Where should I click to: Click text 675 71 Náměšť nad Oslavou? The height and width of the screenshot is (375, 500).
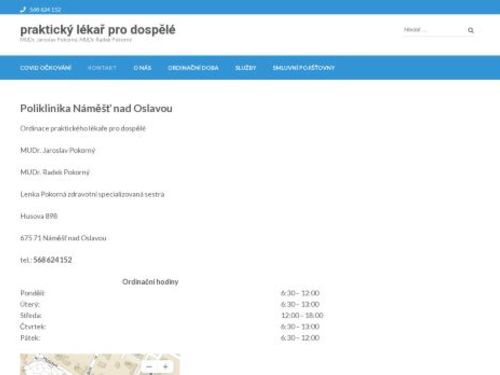click(63, 238)
